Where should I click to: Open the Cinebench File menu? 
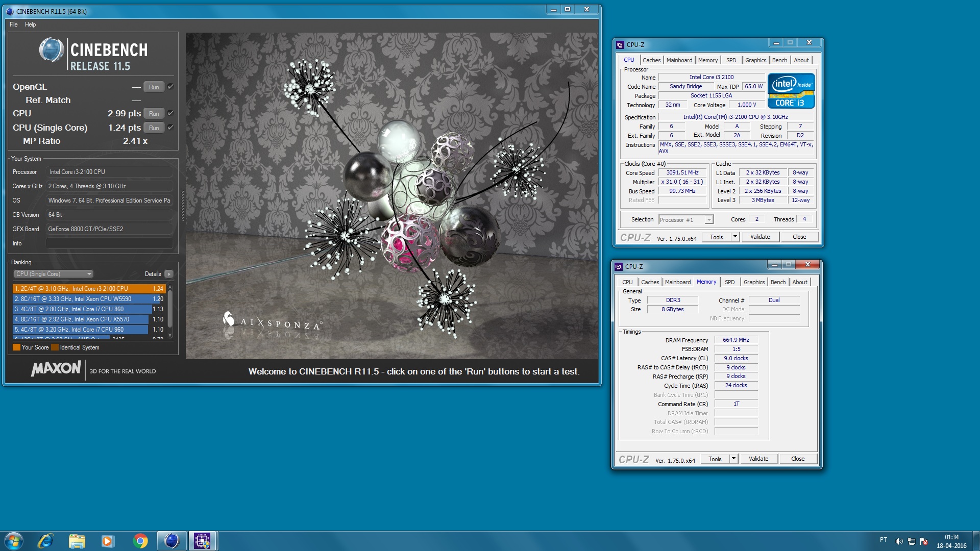pos(14,24)
